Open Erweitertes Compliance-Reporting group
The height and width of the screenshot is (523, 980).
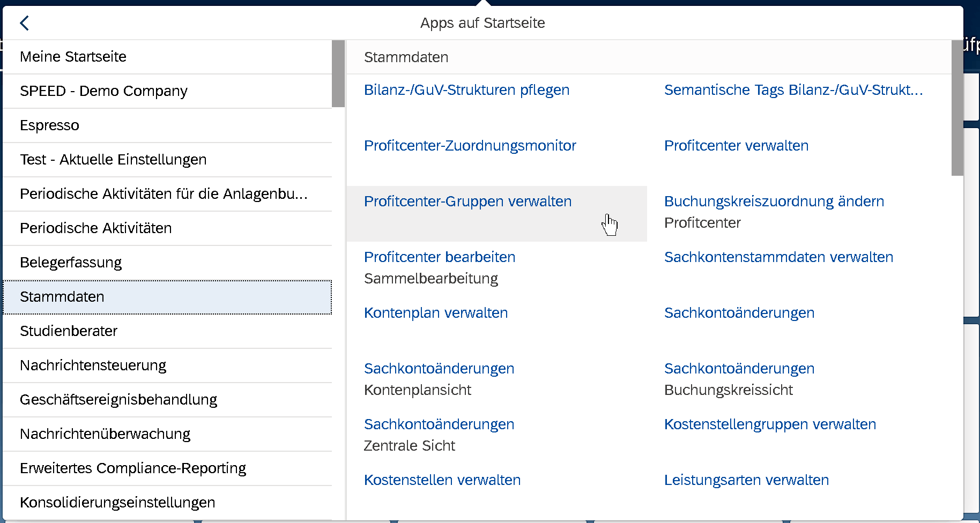(167, 468)
